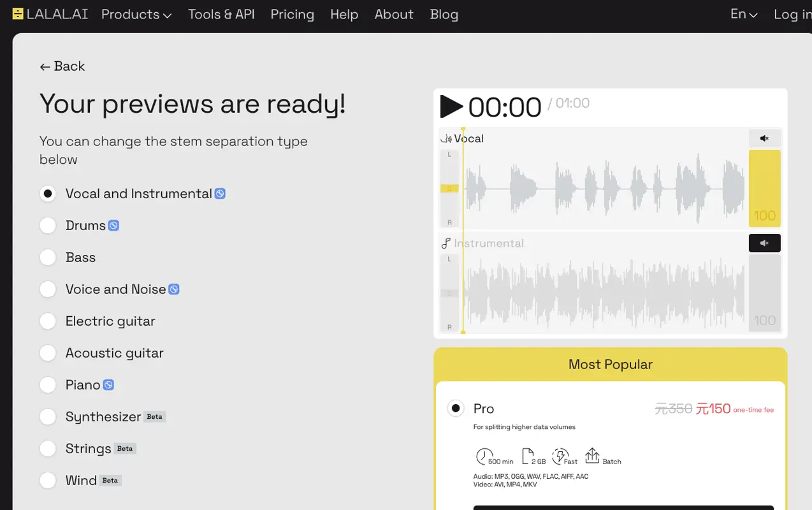
Task: Click the Beta tag next to Synthesizer
Action: tap(155, 416)
